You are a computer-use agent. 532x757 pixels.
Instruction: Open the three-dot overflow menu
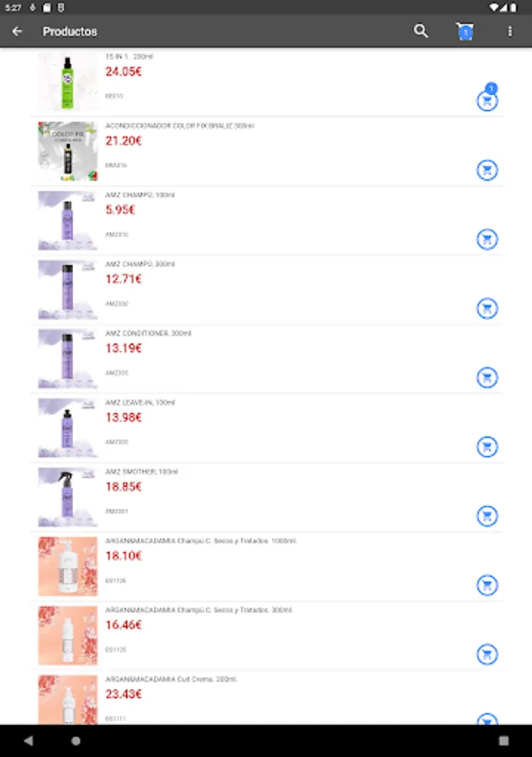click(x=509, y=31)
